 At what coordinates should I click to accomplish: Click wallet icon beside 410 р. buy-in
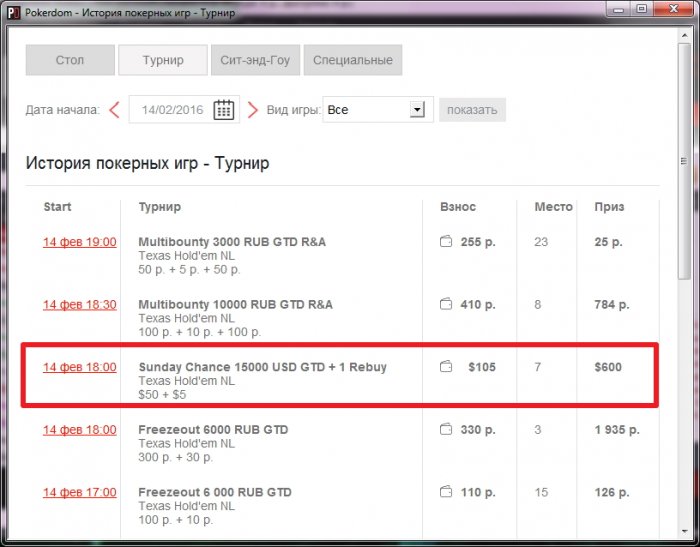[446, 304]
